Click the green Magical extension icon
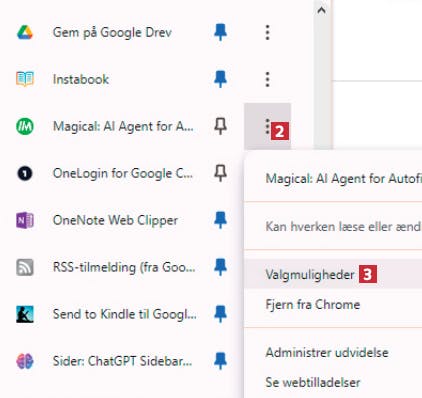The image size is (422, 398). coord(25,126)
